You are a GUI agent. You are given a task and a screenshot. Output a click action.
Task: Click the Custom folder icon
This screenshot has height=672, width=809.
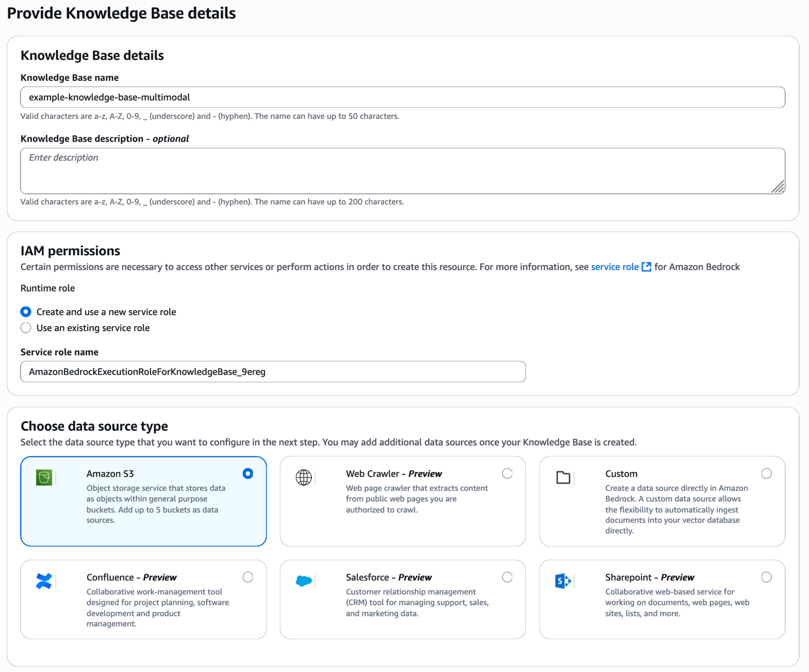(x=563, y=477)
